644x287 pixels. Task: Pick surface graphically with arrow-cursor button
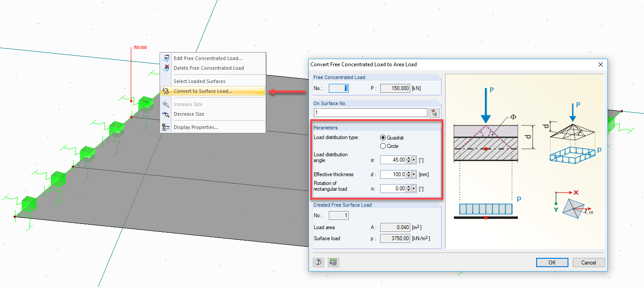point(434,113)
